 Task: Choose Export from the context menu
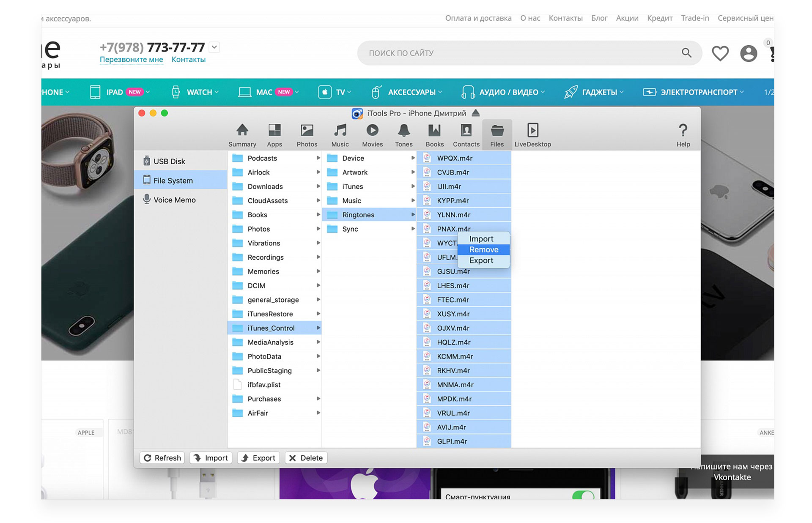tap(483, 260)
